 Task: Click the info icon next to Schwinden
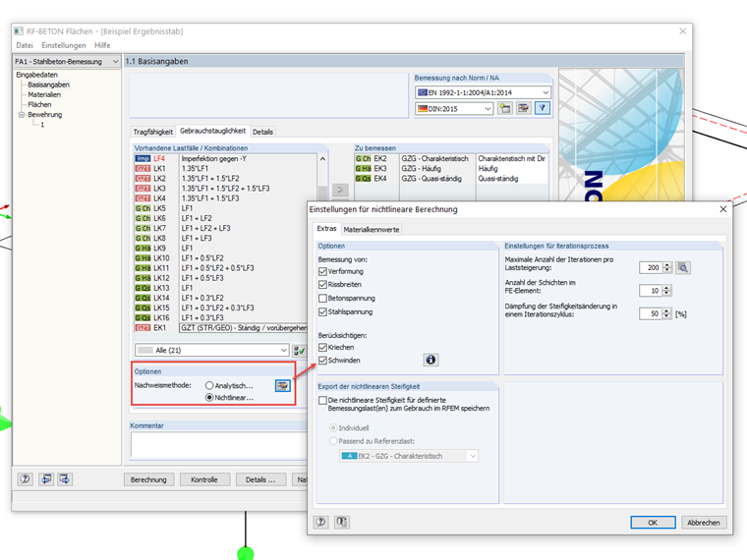pyautogui.click(x=431, y=360)
